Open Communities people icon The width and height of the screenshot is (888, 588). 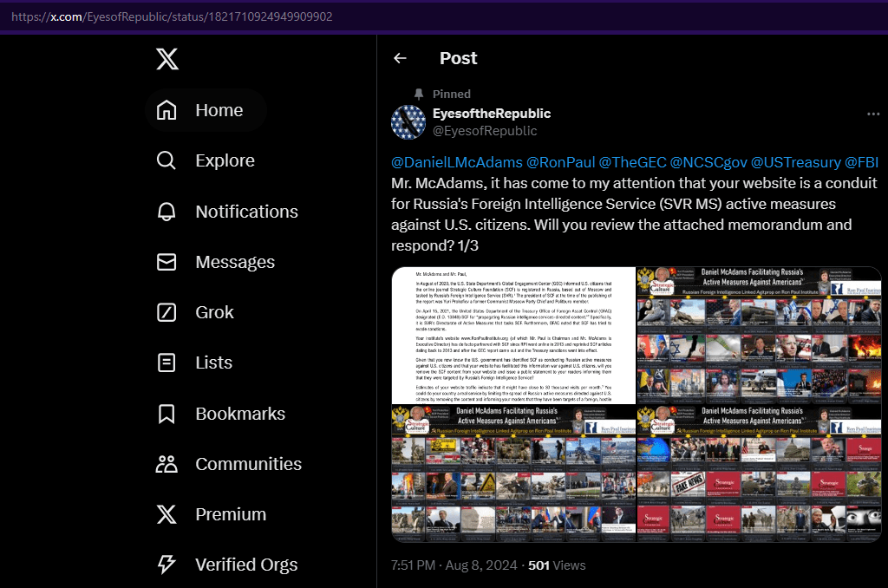(166, 464)
